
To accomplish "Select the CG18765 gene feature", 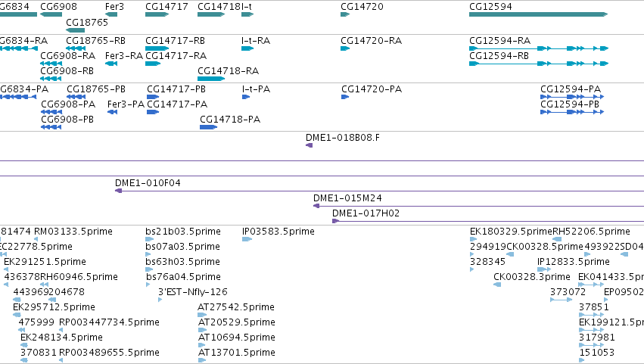I will [75, 30].
